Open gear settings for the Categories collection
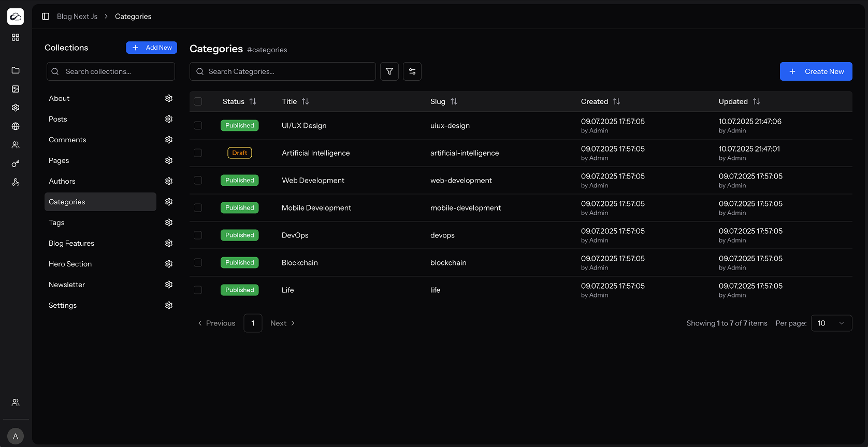This screenshot has width=868, height=447. pyautogui.click(x=169, y=202)
